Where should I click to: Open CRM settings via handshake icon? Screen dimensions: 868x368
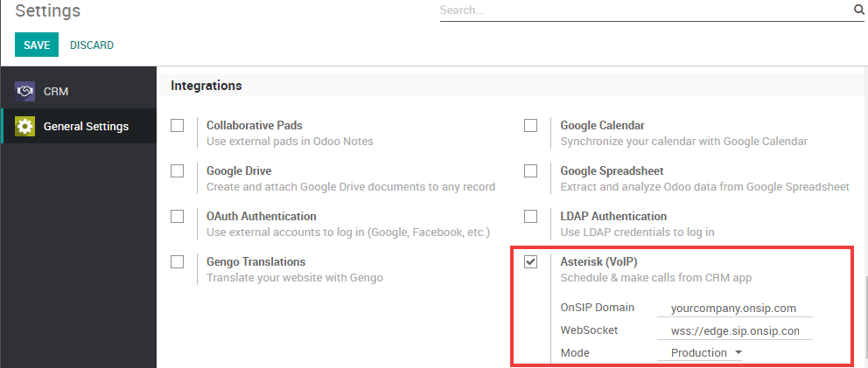25,91
